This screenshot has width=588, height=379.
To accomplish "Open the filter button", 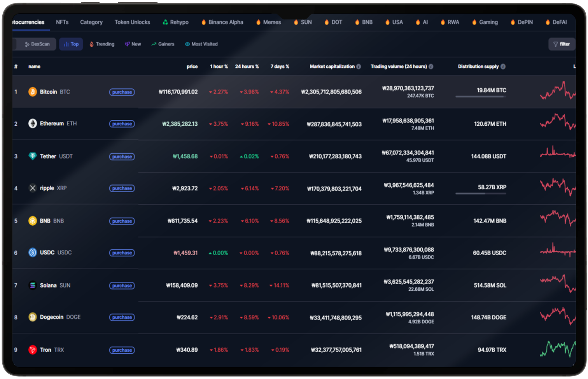I will [x=561, y=44].
